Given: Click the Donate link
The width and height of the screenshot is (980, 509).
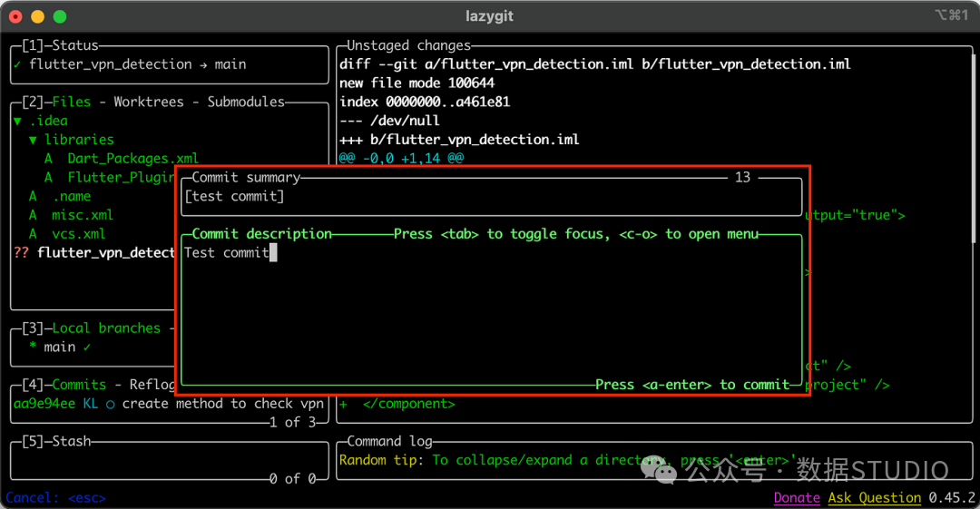Looking at the screenshot, I should (x=797, y=498).
